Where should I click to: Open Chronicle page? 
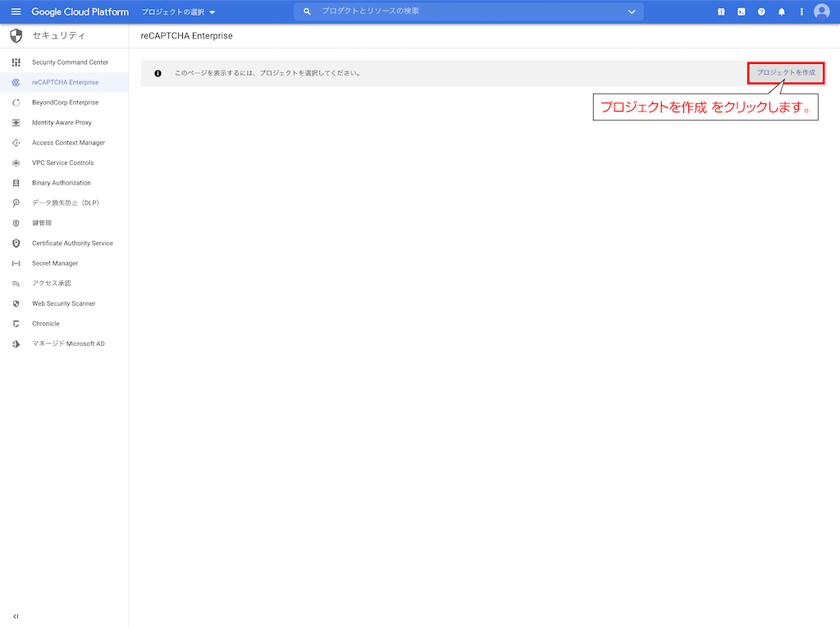(46, 324)
